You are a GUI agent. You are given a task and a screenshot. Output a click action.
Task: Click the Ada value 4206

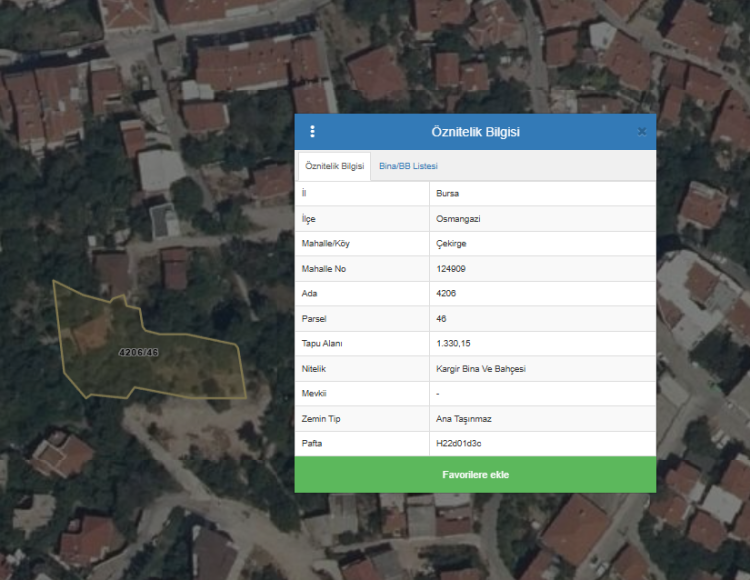point(447,294)
